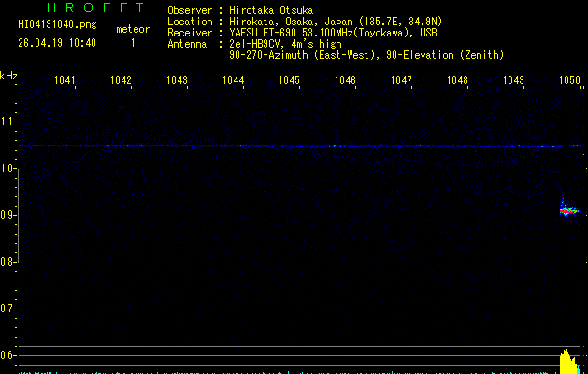
Task: Click time axis label 1047
Action: 402,79
